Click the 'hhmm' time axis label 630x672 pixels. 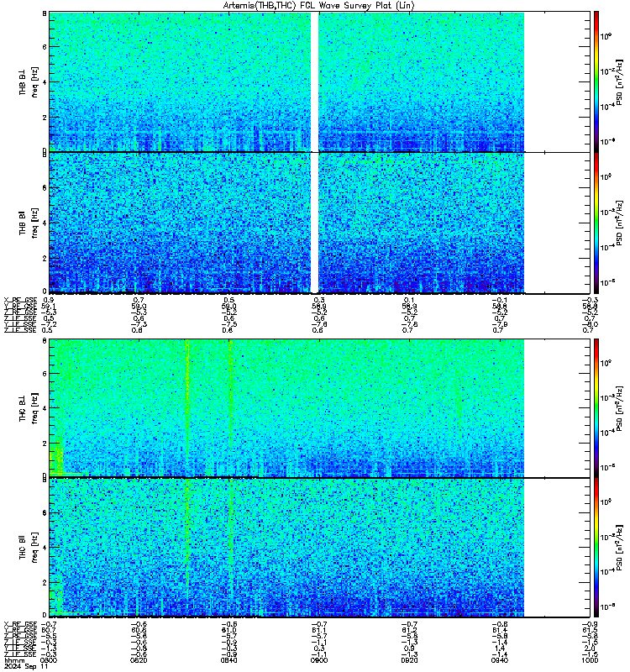pyautogui.click(x=14, y=661)
